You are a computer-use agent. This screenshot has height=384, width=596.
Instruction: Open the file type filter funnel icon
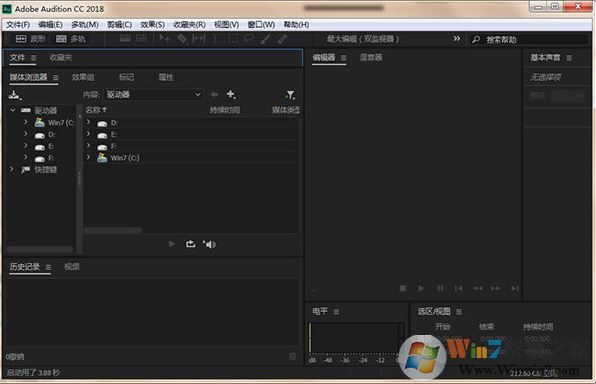point(290,95)
